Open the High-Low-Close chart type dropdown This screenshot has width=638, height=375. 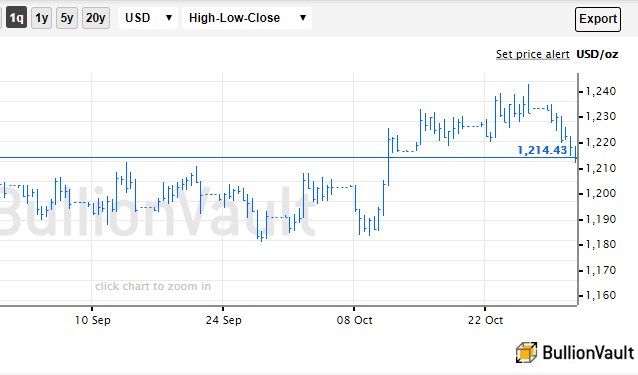coord(247,18)
